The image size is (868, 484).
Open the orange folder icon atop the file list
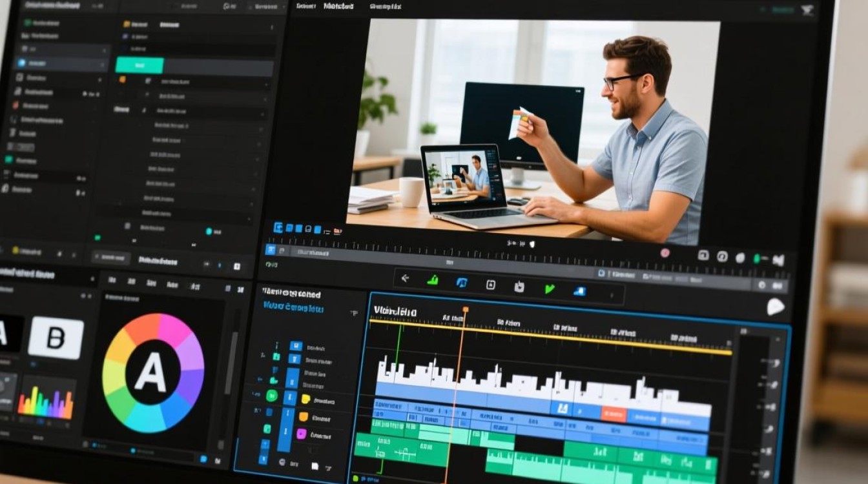coord(125,24)
